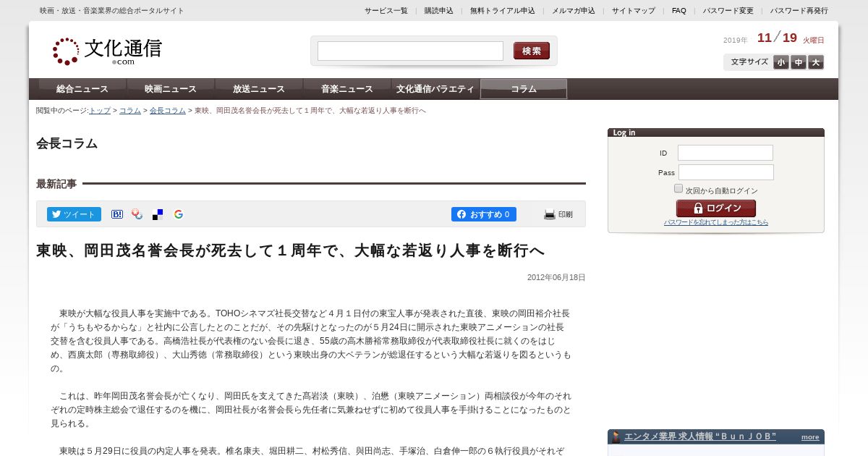The image size is (868, 456).
Task: Set font size to medium (中)
Action: (x=799, y=62)
